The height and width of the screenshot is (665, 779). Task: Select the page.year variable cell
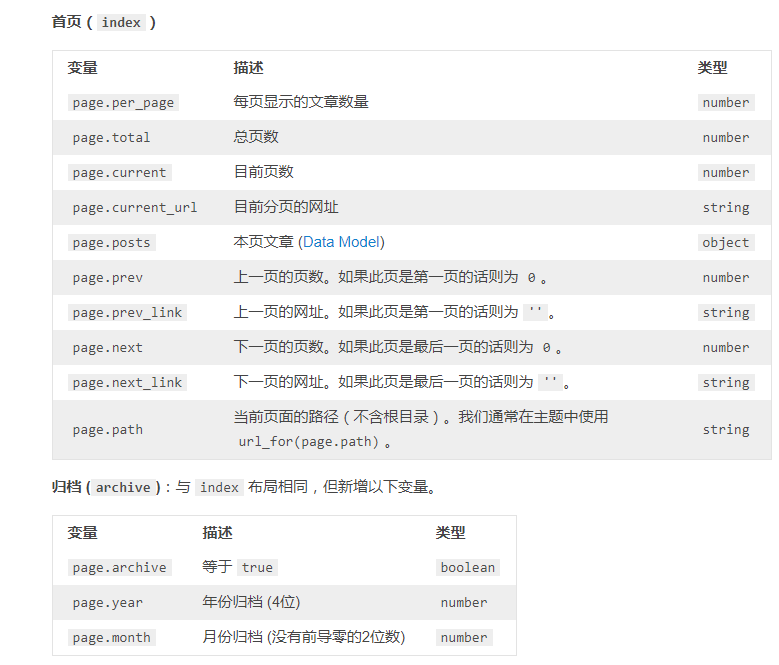(107, 602)
